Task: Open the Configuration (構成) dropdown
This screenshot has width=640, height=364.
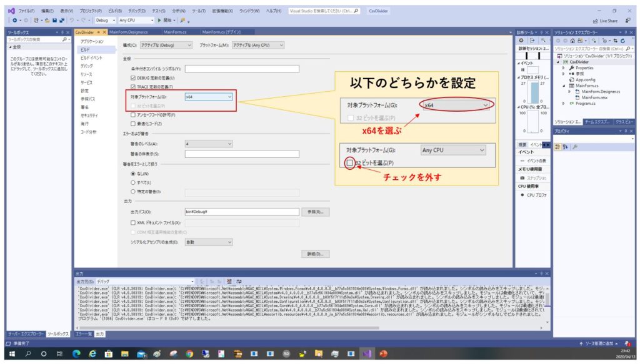Action: click(x=166, y=45)
